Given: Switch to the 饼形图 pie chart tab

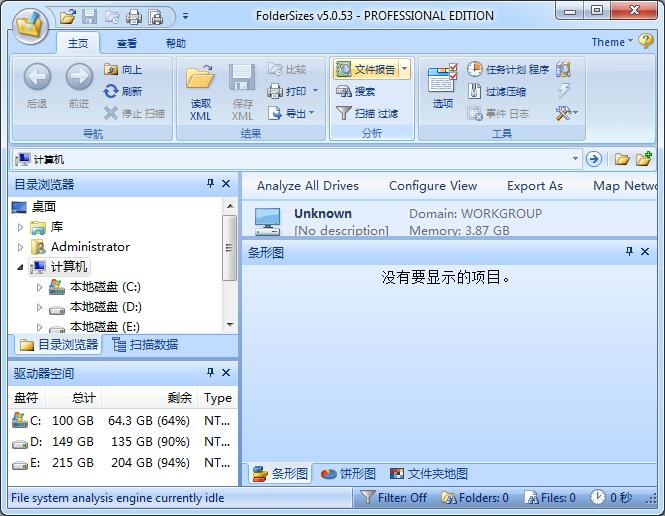Looking at the screenshot, I should point(349,474).
